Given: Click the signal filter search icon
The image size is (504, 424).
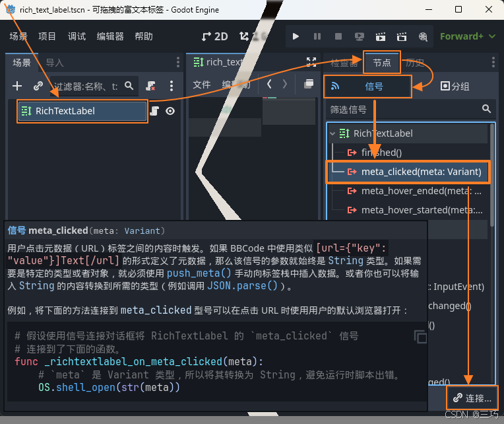Looking at the screenshot, I should [x=486, y=109].
